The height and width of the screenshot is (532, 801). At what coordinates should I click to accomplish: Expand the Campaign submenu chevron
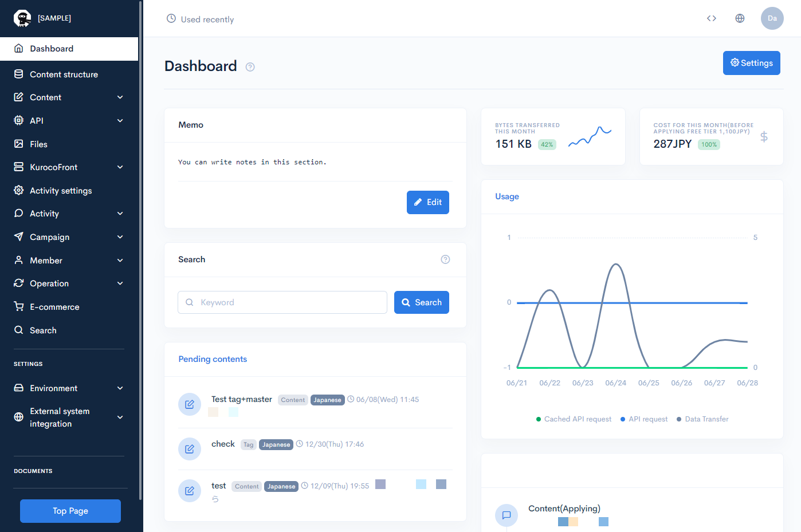tap(120, 237)
